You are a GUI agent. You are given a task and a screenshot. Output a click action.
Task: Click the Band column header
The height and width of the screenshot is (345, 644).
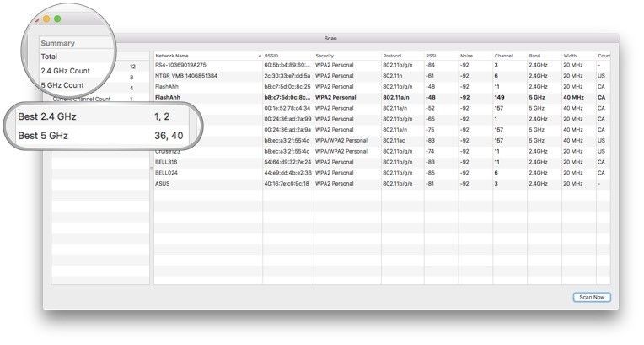click(543, 55)
